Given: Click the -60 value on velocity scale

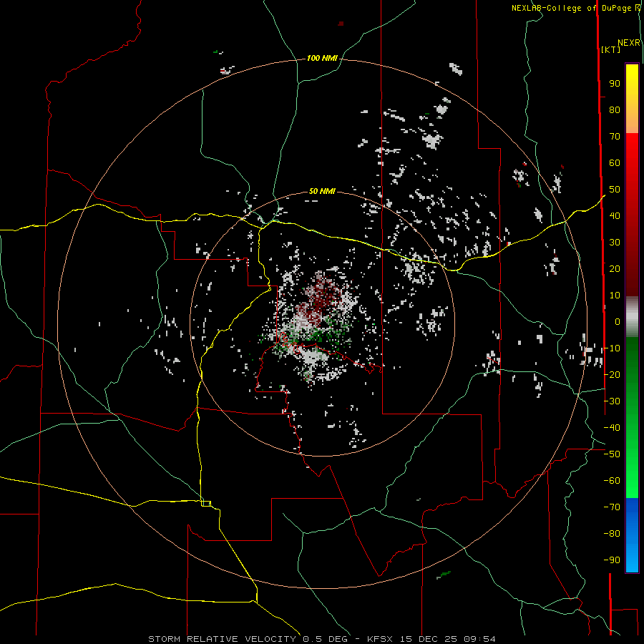Looking at the screenshot, I should [612, 481].
